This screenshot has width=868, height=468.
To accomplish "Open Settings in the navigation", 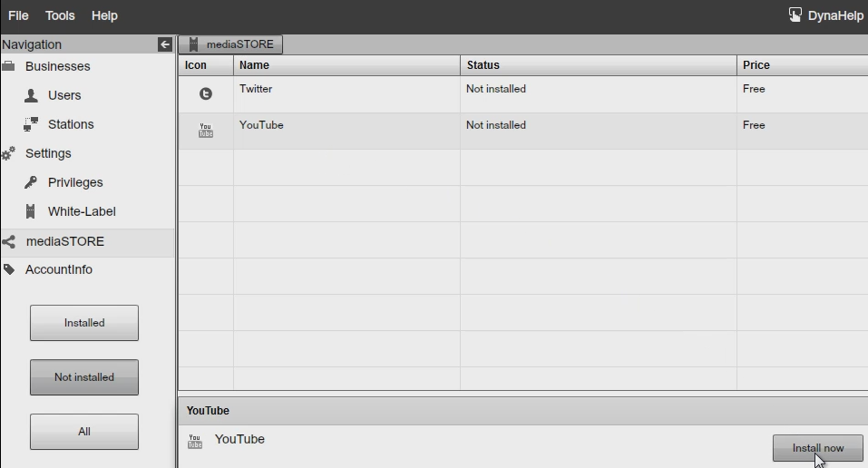I will click(48, 153).
